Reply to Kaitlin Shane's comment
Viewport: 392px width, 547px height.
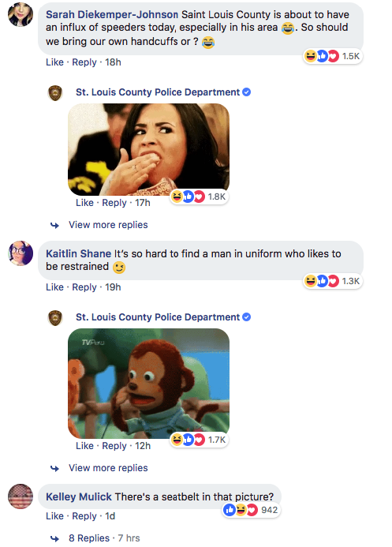(84, 287)
